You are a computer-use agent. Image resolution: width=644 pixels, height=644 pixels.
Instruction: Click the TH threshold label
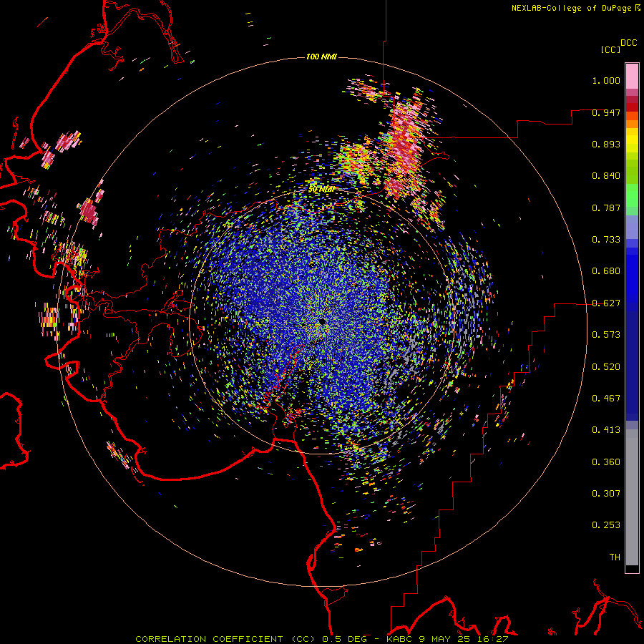click(x=615, y=557)
